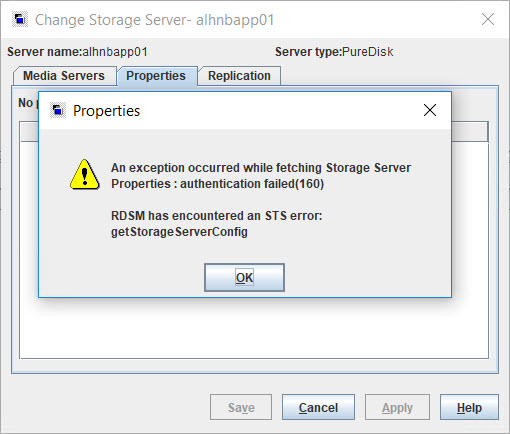Click the yellow warning triangle icon
This screenshot has height=434, width=510.
[85, 175]
